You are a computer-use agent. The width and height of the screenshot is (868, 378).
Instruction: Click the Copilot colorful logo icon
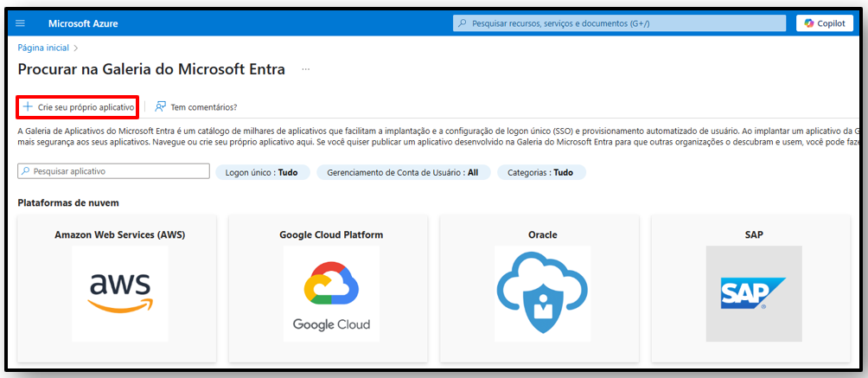[809, 23]
